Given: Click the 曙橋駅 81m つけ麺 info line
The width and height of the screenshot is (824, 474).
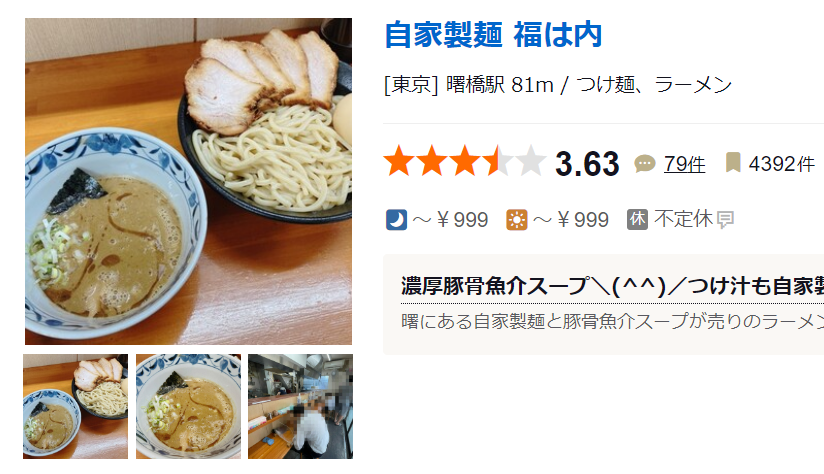Looking at the screenshot, I should tap(558, 85).
